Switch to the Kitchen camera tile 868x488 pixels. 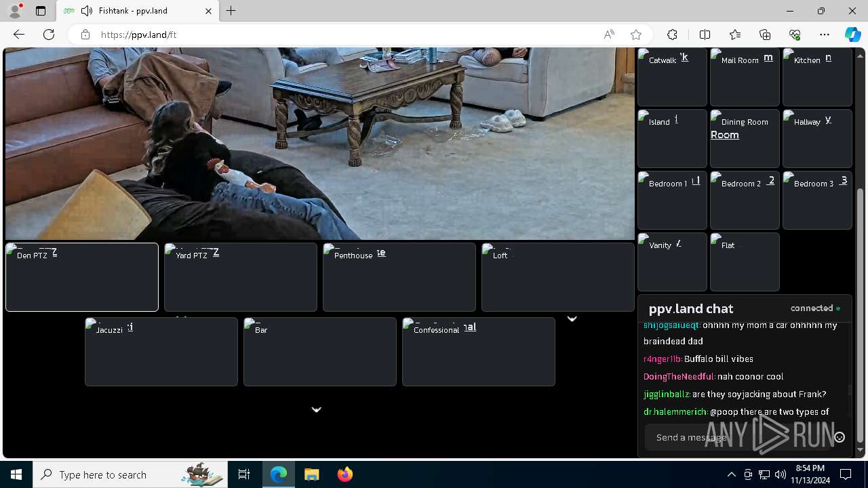pos(817,77)
